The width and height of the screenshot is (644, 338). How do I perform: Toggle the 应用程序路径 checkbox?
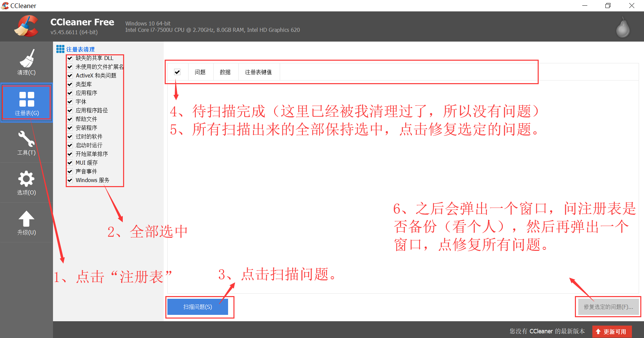tap(70, 110)
